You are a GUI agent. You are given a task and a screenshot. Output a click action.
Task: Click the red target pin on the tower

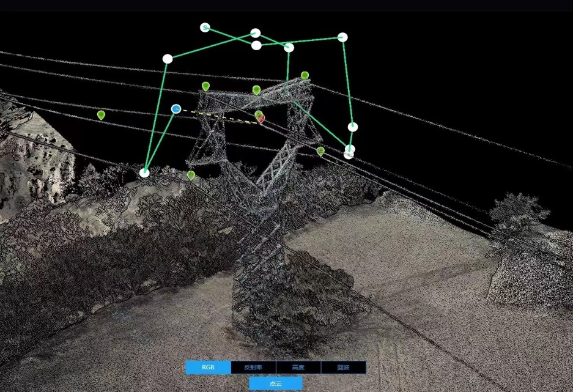click(x=261, y=118)
